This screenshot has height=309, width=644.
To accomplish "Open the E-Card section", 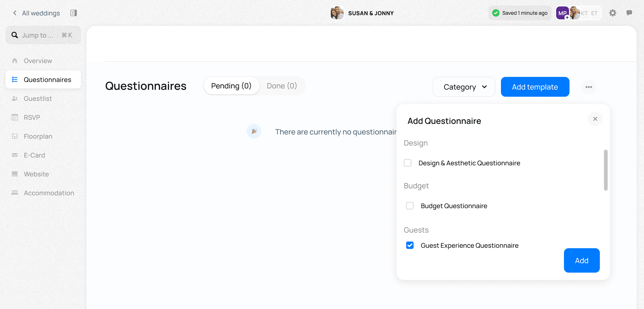I will click(34, 155).
